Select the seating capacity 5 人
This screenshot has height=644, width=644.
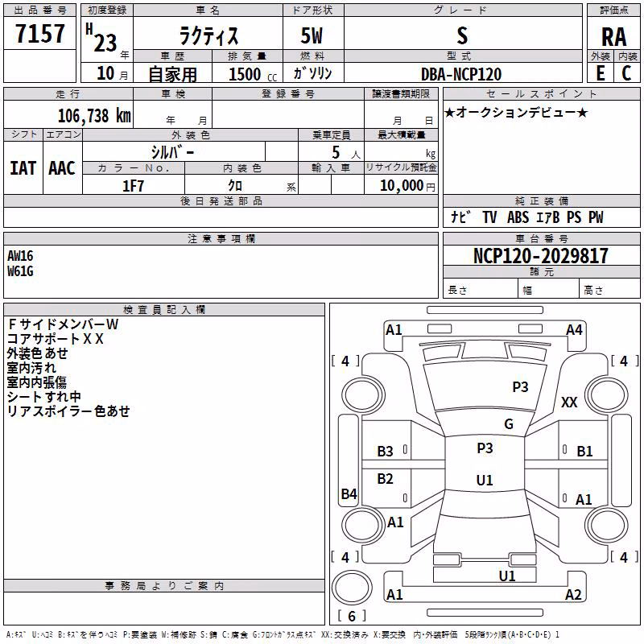click(346, 153)
